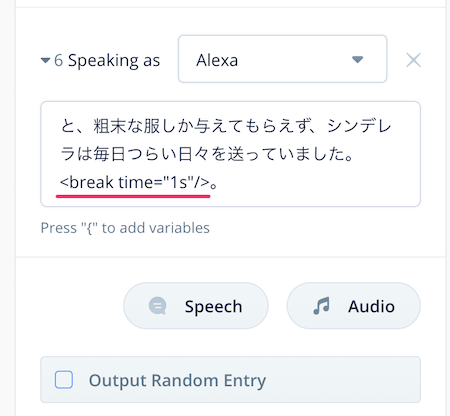The height and width of the screenshot is (416, 450).
Task: Click on the break time SSML tag
Action: (x=134, y=182)
